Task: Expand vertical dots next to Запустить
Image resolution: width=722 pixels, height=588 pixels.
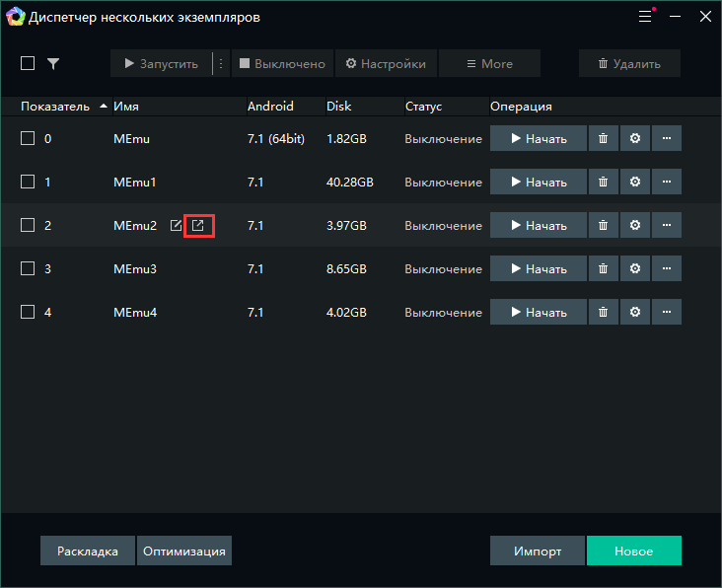Action: (x=221, y=64)
